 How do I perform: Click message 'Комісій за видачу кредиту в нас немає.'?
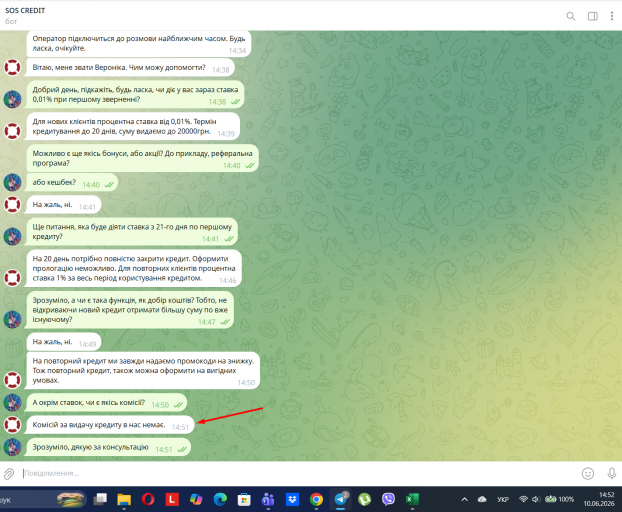(x=111, y=425)
